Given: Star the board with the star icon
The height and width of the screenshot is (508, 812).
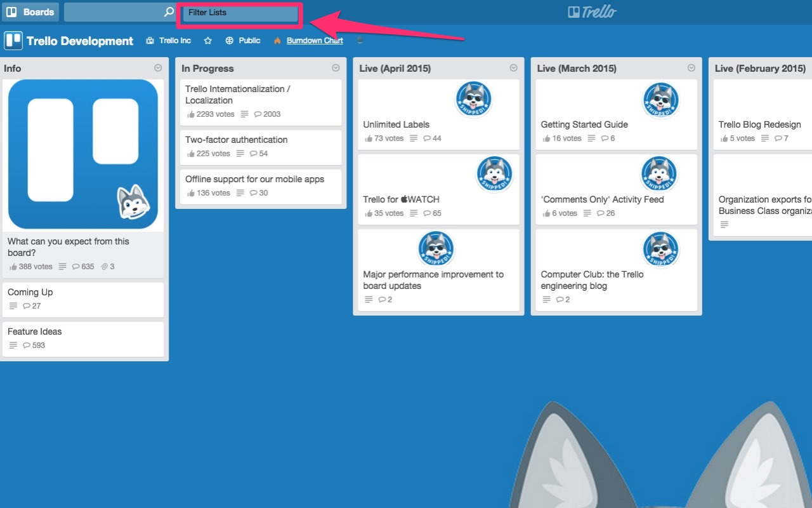Looking at the screenshot, I should click(207, 41).
